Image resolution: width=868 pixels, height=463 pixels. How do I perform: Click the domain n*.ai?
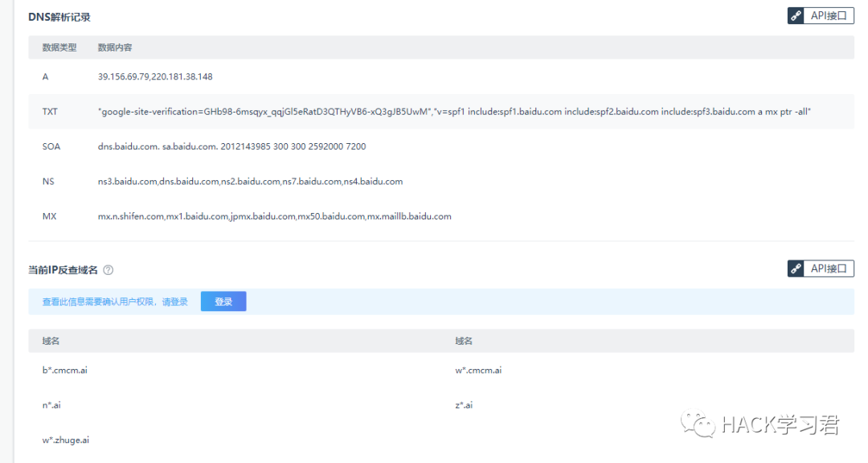[51, 405]
